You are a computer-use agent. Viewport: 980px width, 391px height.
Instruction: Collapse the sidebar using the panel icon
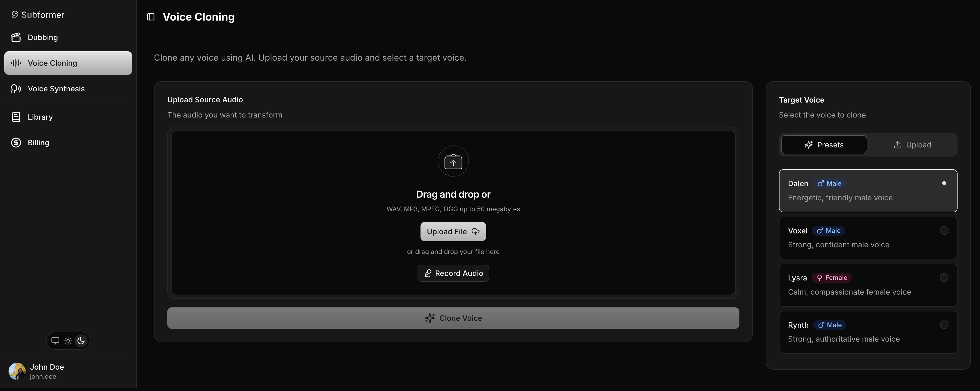[x=151, y=17]
